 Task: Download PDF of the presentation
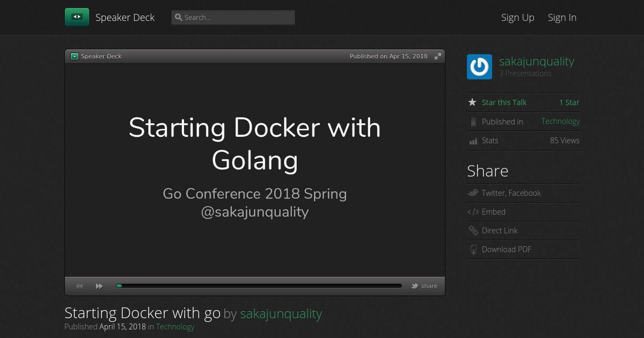(507, 249)
